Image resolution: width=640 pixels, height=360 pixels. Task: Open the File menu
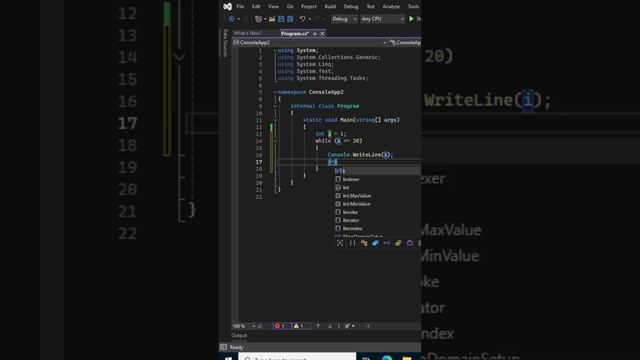pos(240,7)
